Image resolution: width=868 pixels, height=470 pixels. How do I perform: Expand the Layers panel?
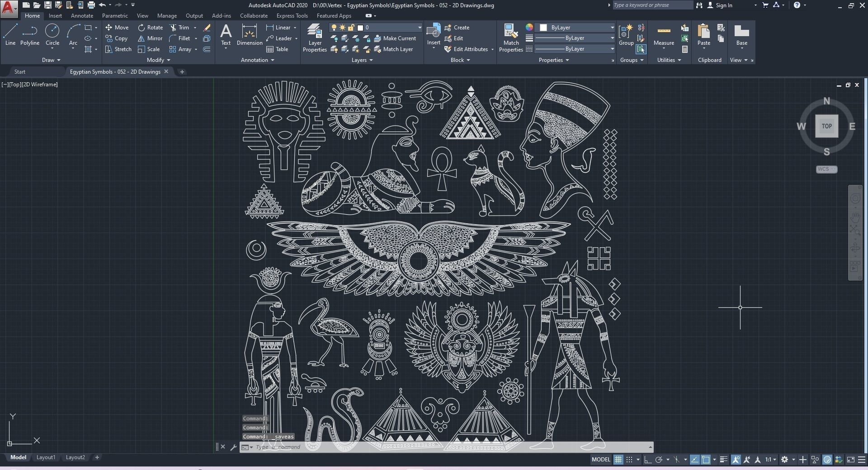coord(362,60)
